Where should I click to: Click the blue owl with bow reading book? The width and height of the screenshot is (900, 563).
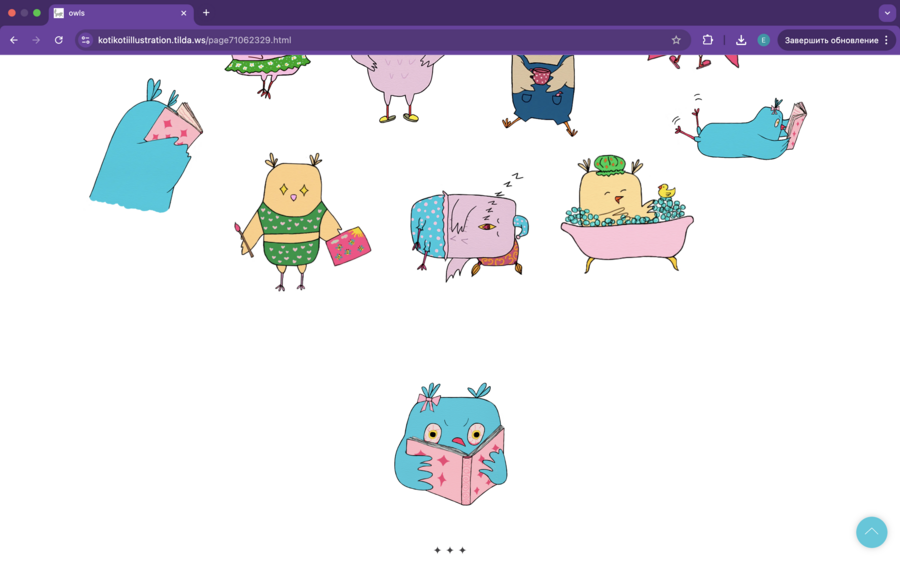(x=451, y=444)
